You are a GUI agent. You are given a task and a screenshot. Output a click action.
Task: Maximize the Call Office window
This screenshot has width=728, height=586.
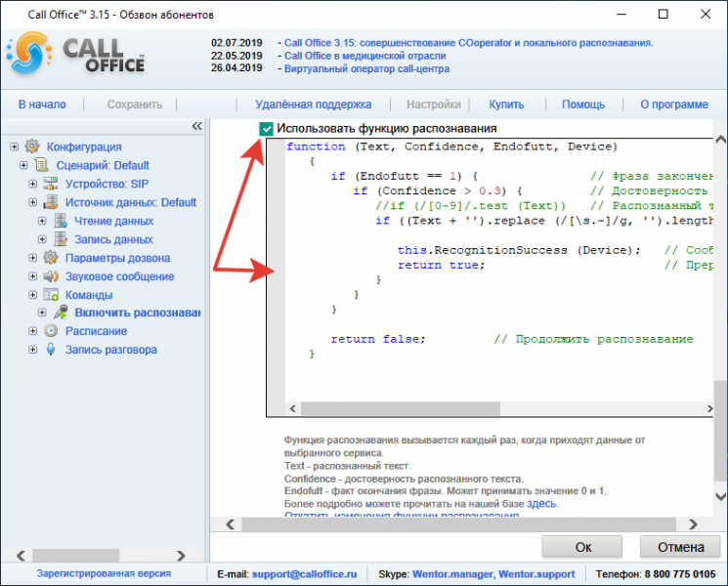click(663, 14)
